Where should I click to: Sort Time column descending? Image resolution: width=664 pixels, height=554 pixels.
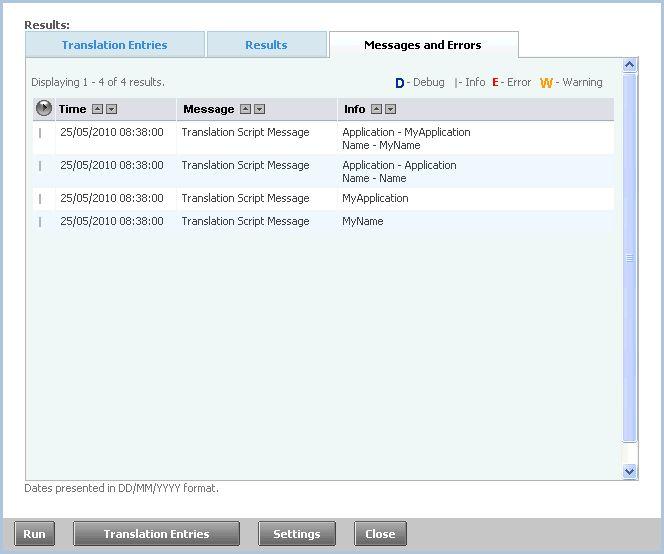111,109
